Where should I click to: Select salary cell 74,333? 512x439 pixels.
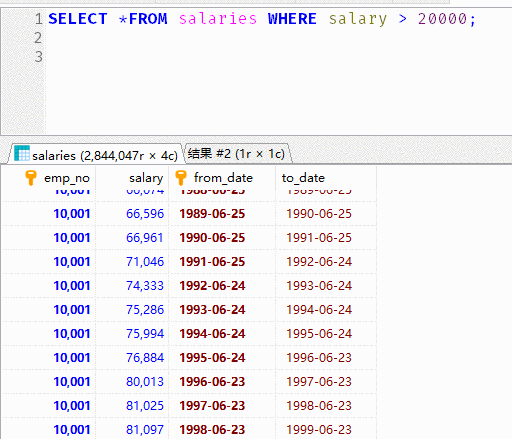[x=132, y=286]
